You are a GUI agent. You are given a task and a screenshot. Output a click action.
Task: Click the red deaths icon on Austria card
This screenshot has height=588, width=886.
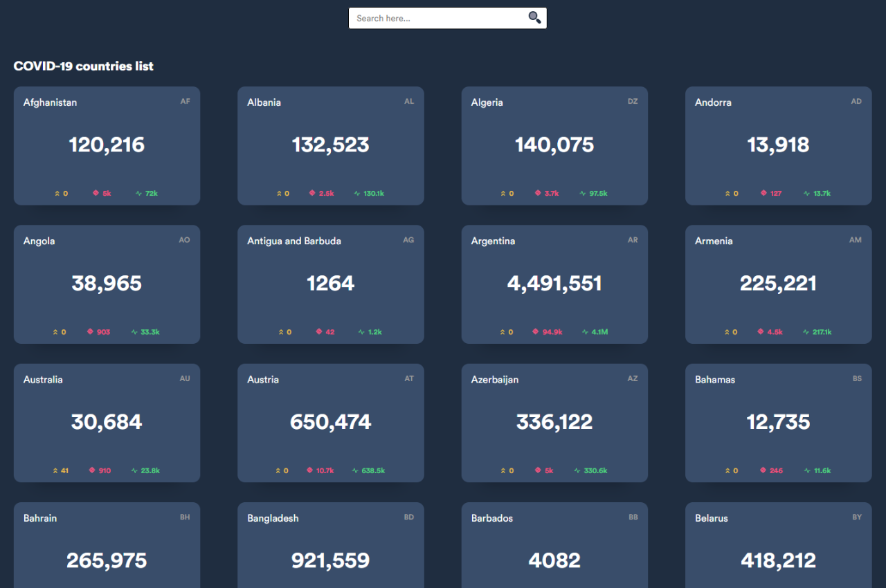[x=309, y=470]
